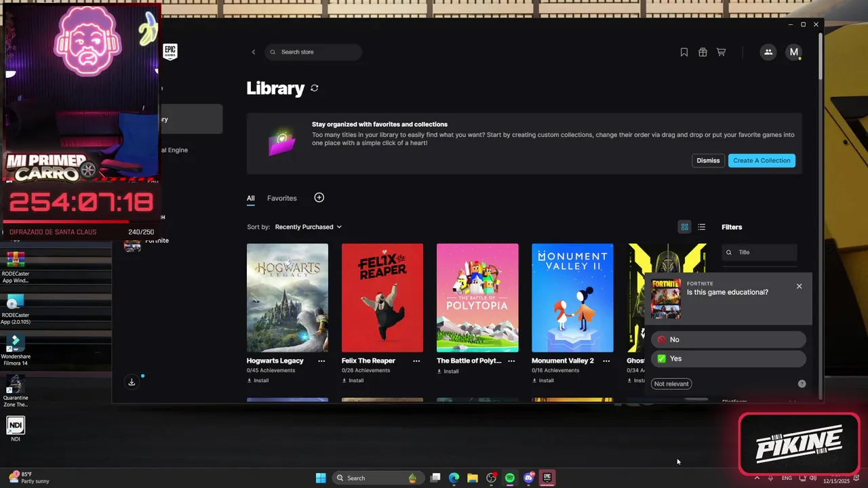Install Hogwarts Legacy

(258, 381)
